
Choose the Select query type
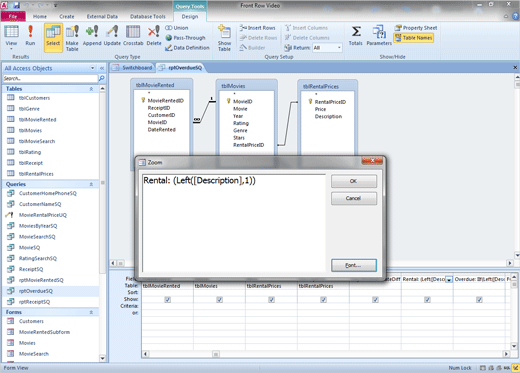pos(53,37)
